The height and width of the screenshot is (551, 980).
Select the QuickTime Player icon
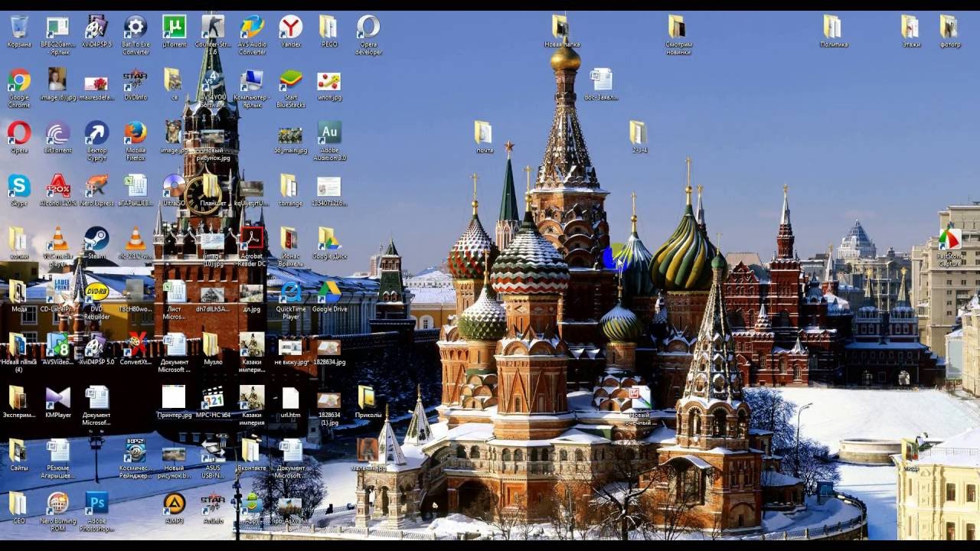pos(290,292)
